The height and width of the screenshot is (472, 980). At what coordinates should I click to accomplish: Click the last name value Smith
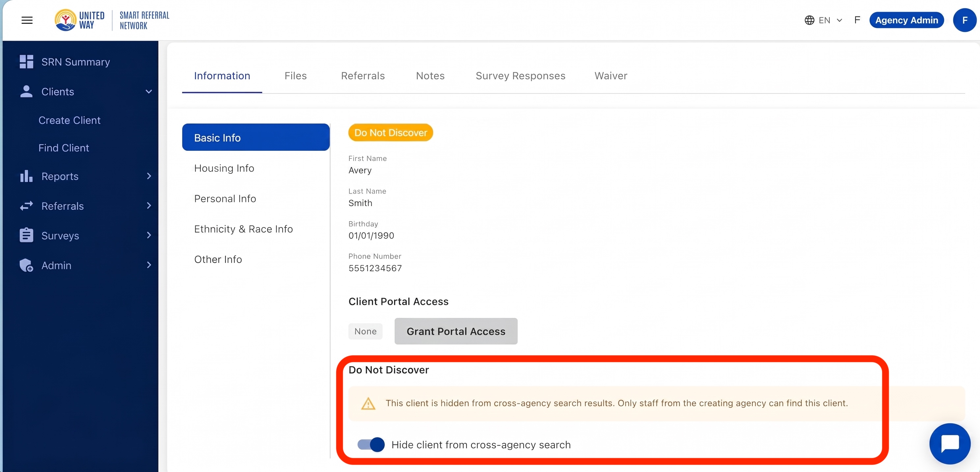(360, 203)
